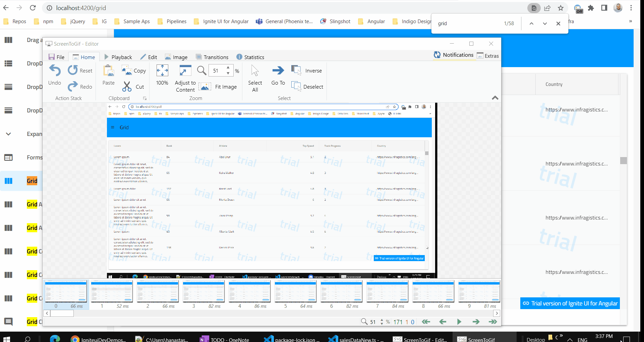Select the Select All arrow icon
This screenshot has width=644, height=342.
pyautogui.click(x=255, y=70)
